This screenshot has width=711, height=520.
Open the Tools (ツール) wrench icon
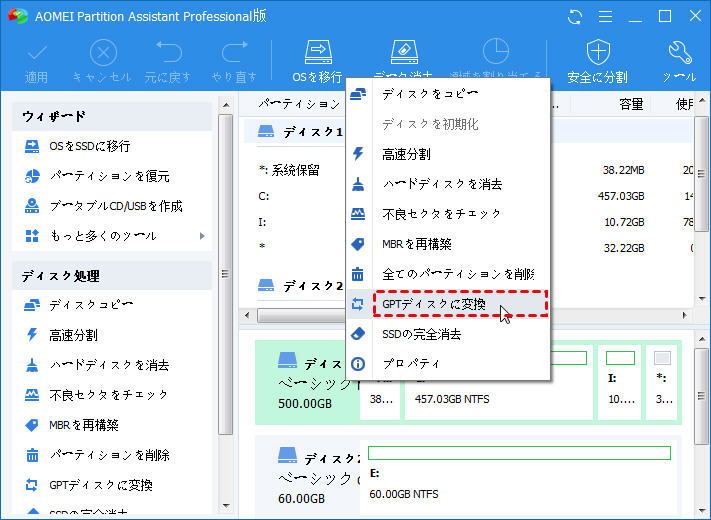680,53
